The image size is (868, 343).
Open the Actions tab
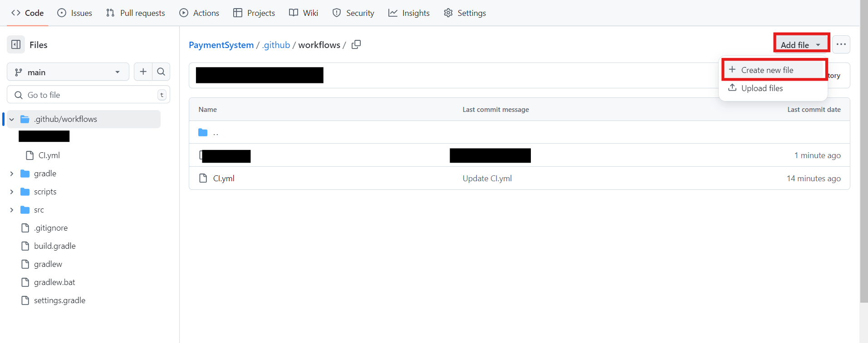[x=199, y=13]
